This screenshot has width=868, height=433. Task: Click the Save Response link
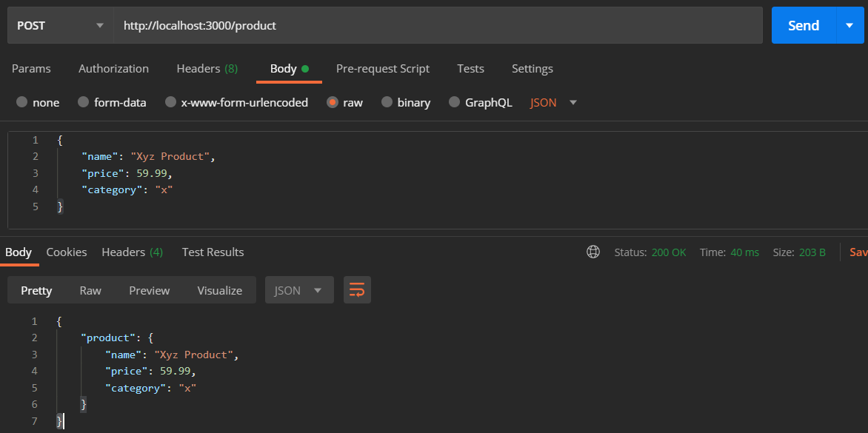[x=858, y=252]
